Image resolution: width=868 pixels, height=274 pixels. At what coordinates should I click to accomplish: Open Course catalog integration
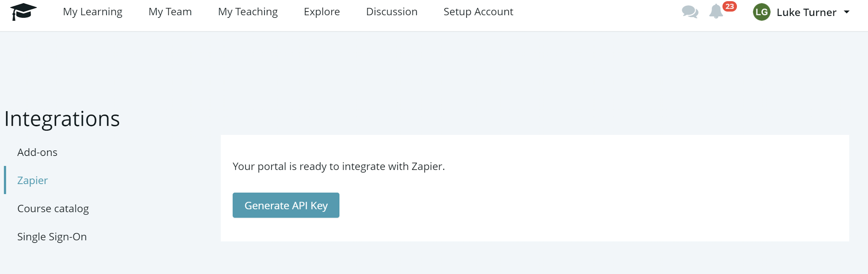tap(53, 208)
